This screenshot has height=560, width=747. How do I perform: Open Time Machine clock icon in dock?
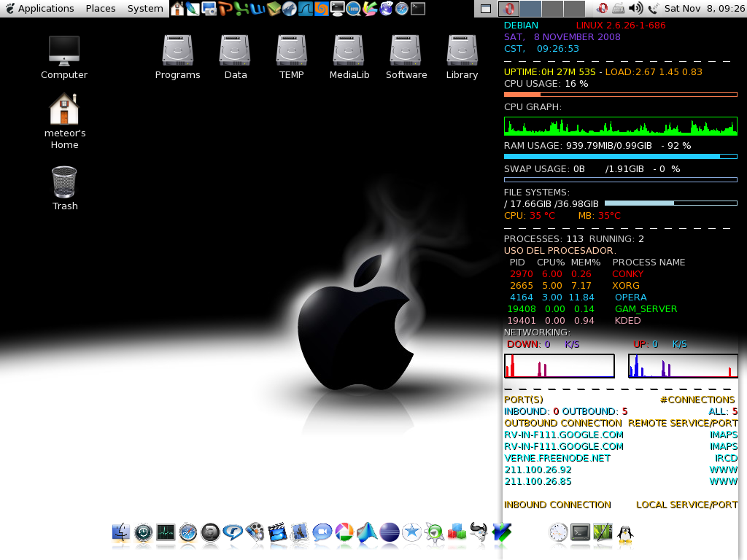pyautogui.click(x=143, y=532)
